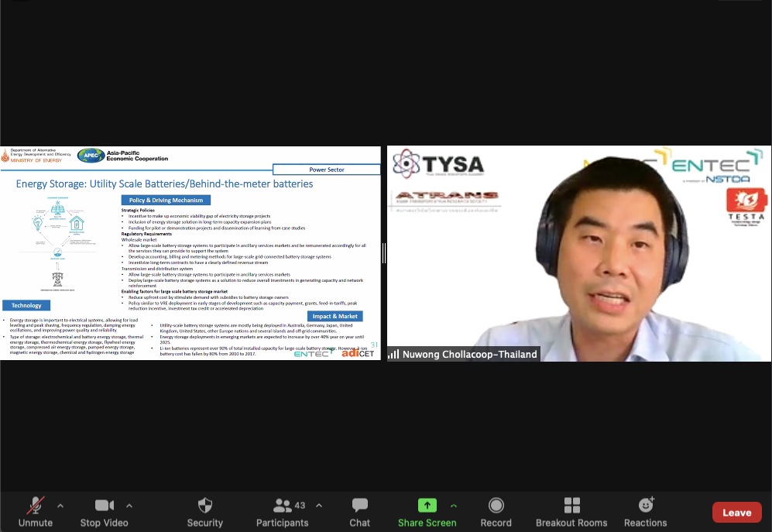
Task: Start recording with the Record icon
Action: point(496,506)
